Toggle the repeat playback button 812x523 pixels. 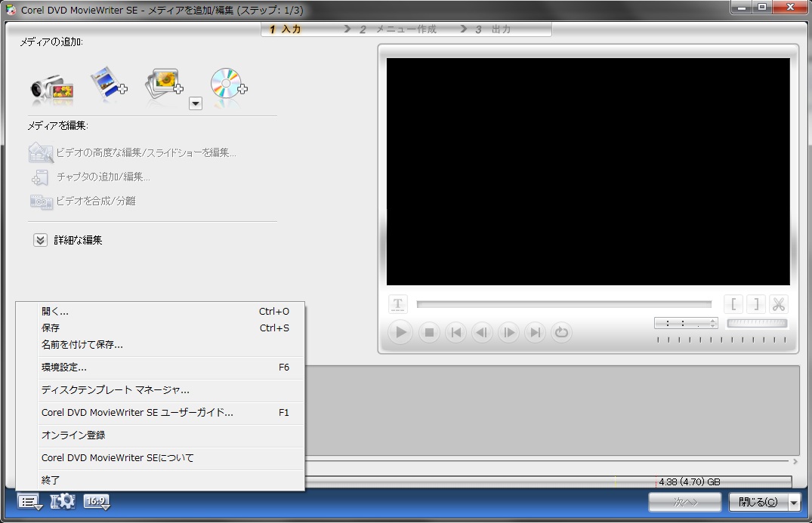point(561,332)
